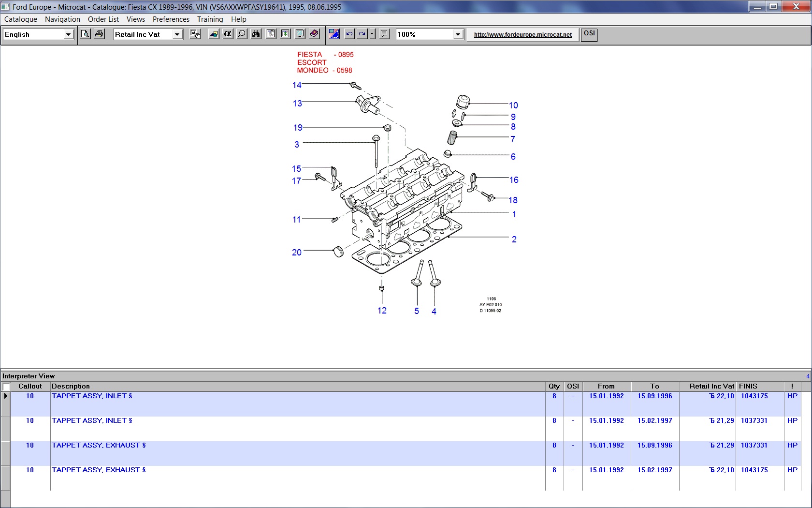This screenshot has width=812, height=508.
Task: Open the English language dropdown
Action: pos(68,34)
